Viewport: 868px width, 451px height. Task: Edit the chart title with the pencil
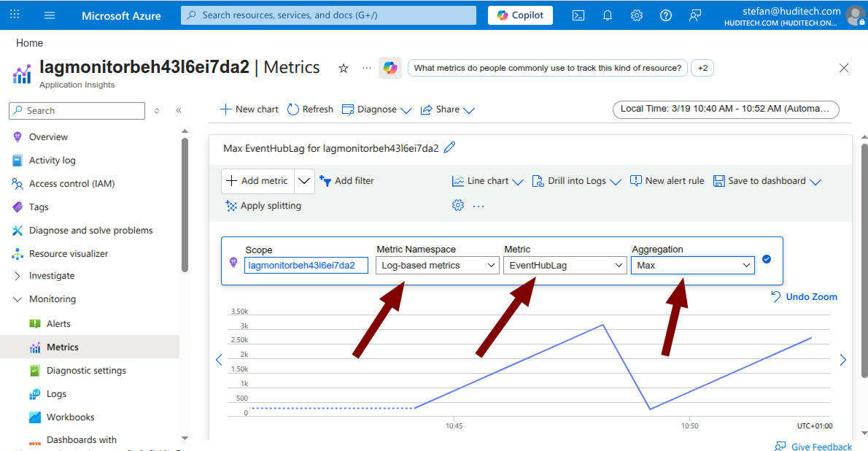[x=449, y=147]
